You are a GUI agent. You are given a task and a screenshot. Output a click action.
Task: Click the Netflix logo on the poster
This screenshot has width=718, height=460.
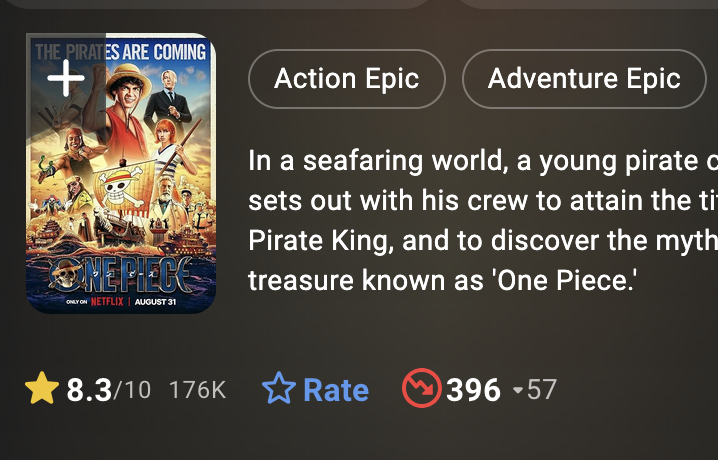[x=108, y=300]
